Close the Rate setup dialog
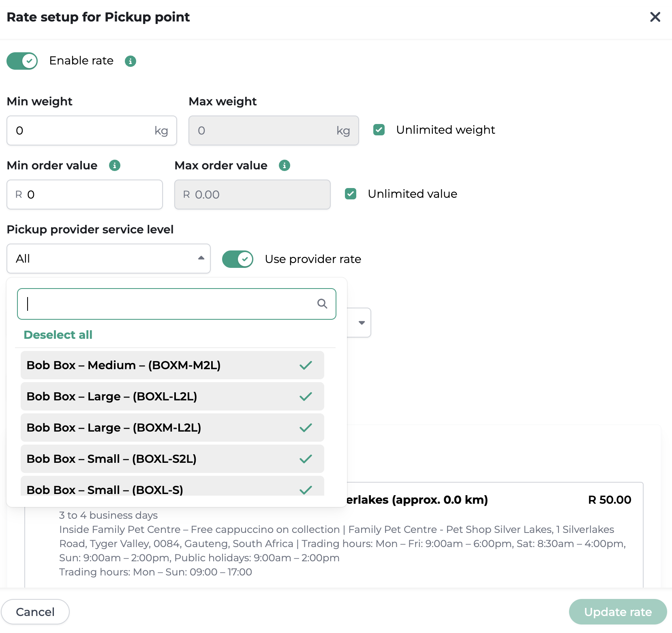 pos(655,17)
